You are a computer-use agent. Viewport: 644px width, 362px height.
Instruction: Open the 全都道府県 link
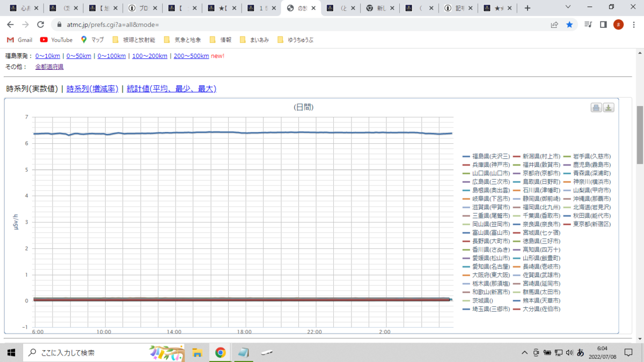(49, 67)
